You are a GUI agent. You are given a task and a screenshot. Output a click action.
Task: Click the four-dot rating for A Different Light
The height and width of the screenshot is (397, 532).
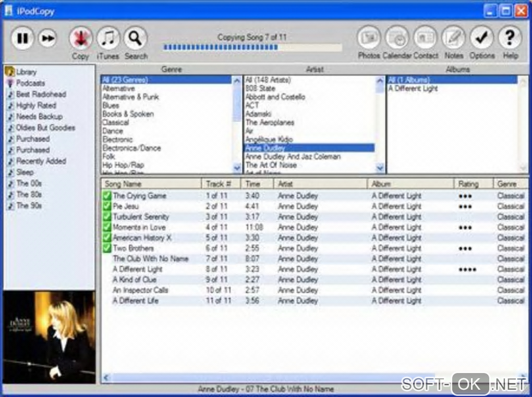coord(467,269)
